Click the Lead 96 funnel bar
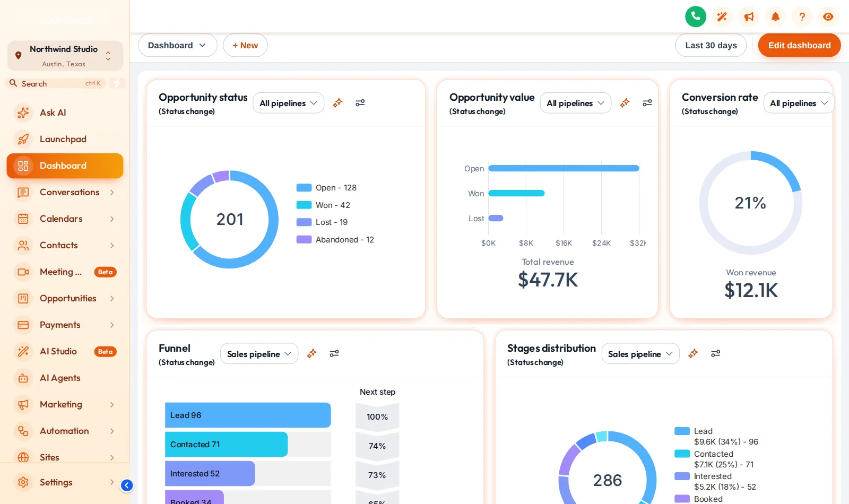 248,415
